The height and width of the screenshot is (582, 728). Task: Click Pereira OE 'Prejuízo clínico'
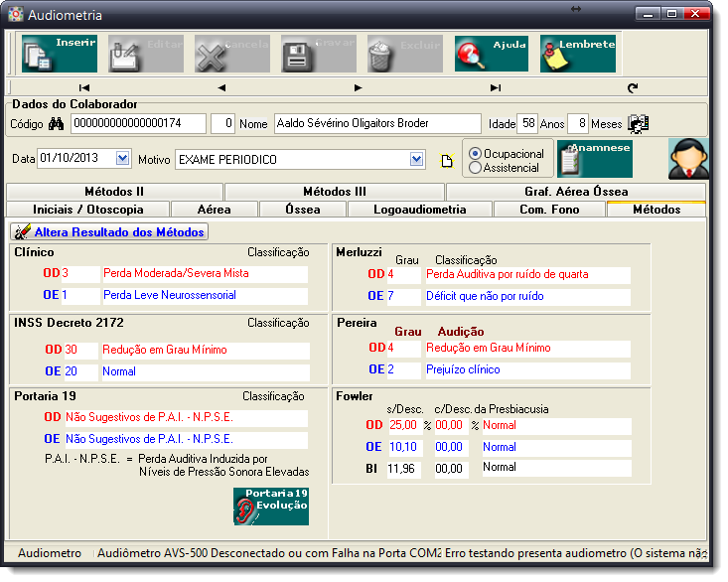pos(528,370)
